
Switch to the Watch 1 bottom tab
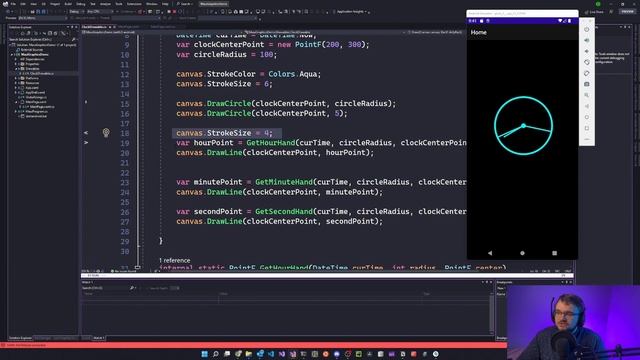point(98,338)
